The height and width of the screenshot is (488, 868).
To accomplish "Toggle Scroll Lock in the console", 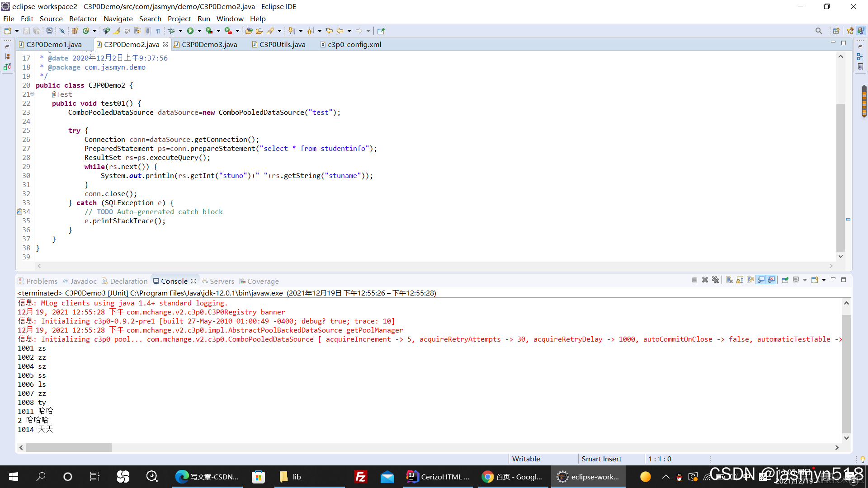I will 740,280.
